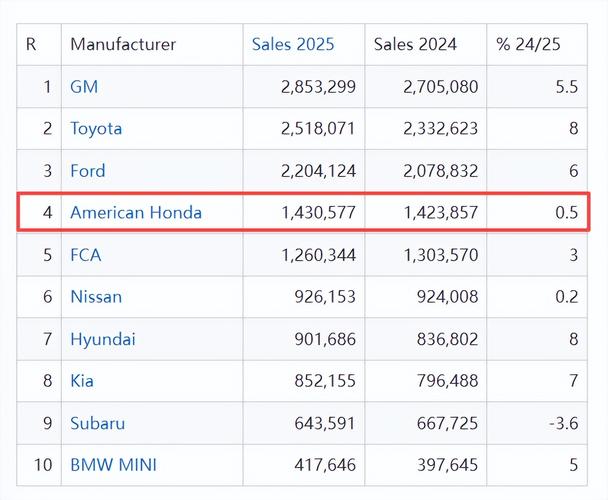The image size is (608, 500).
Task: Open the Nissan manufacturer link
Action: coord(96,297)
